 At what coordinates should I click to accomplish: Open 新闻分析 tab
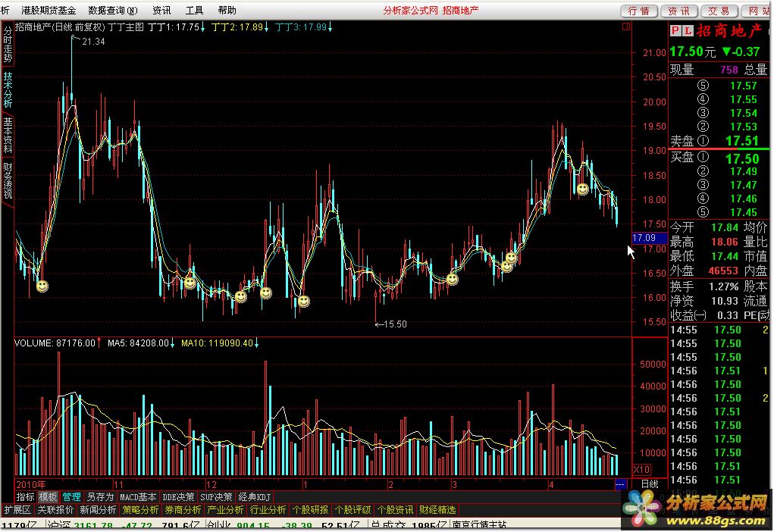pyautogui.click(x=98, y=510)
